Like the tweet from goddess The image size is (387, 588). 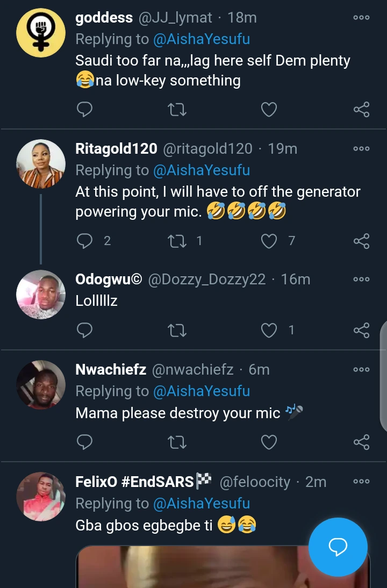[x=269, y=110]
